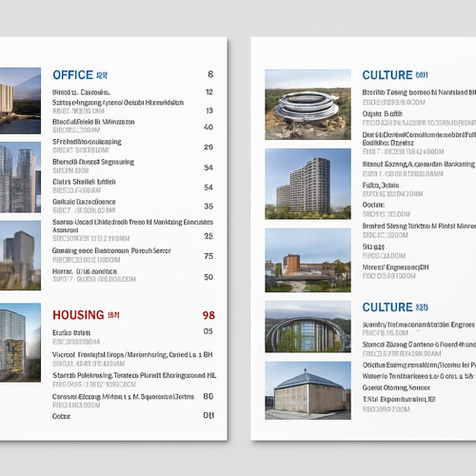
Task: Select the beige tower by the river photo
Action: 20,101
